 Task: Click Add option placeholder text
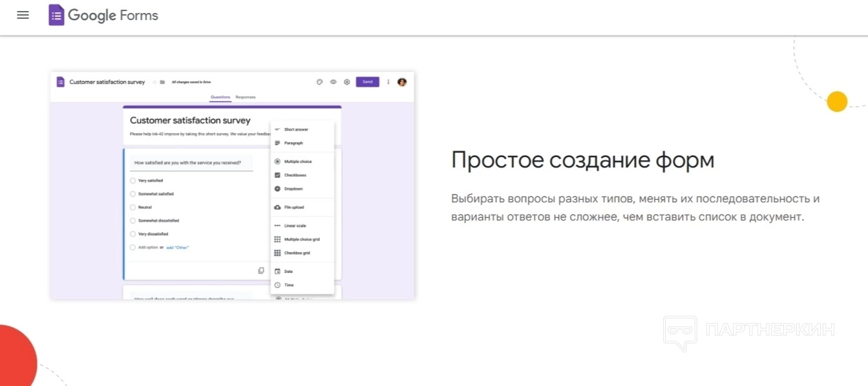click(147, 248)
